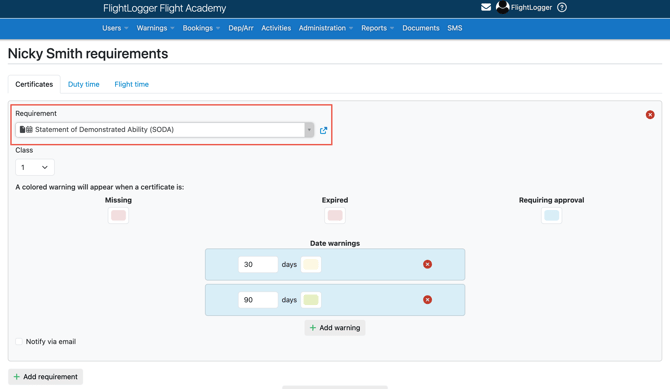Open the Documents page
The width and height of the screenshot is (670, 389).
point(420,28)
